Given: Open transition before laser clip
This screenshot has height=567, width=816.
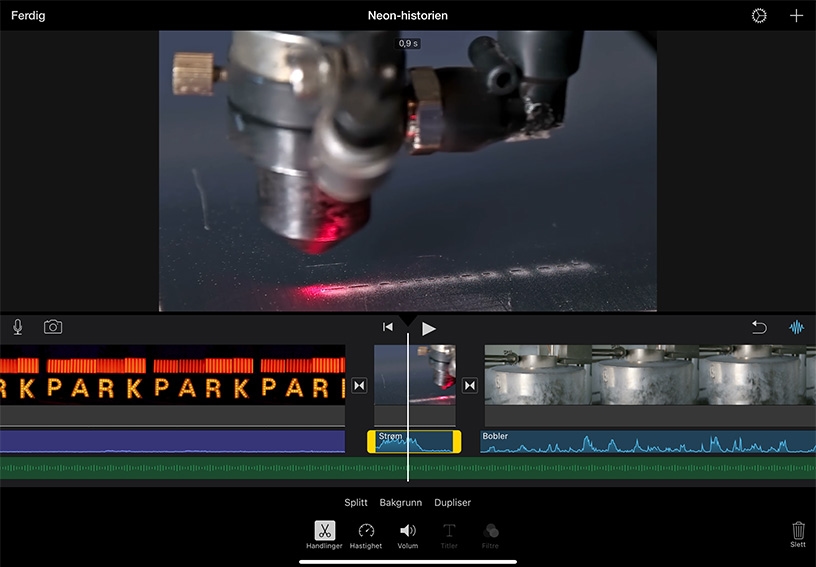Looking at the screenshot, I should click(x=359, y=385).
